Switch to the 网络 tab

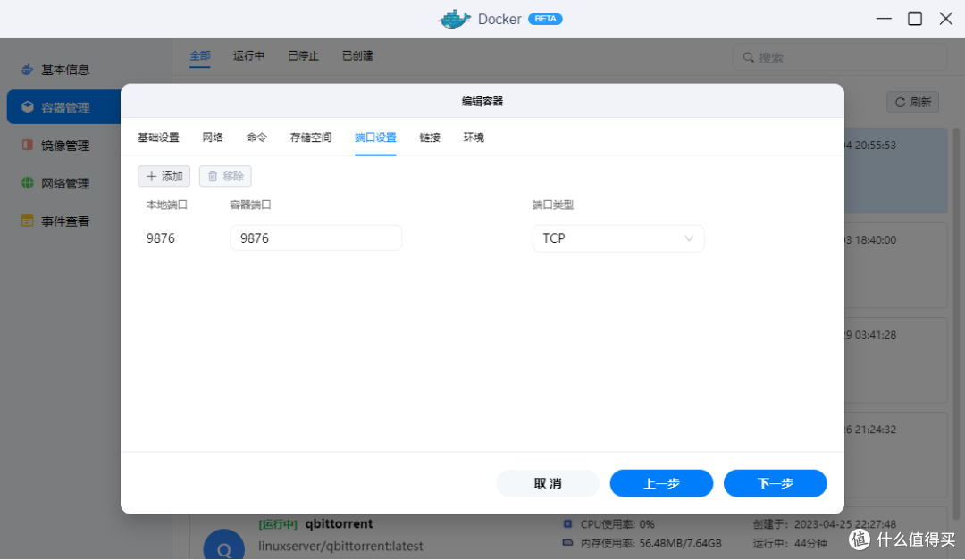tap(213, 137)
